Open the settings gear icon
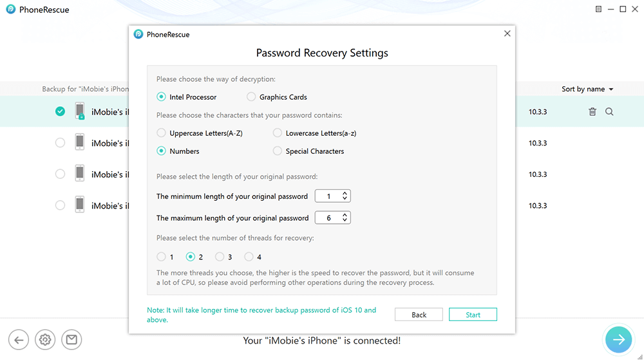The width and height of the screenshot is (644, 361). pos(45,340)
